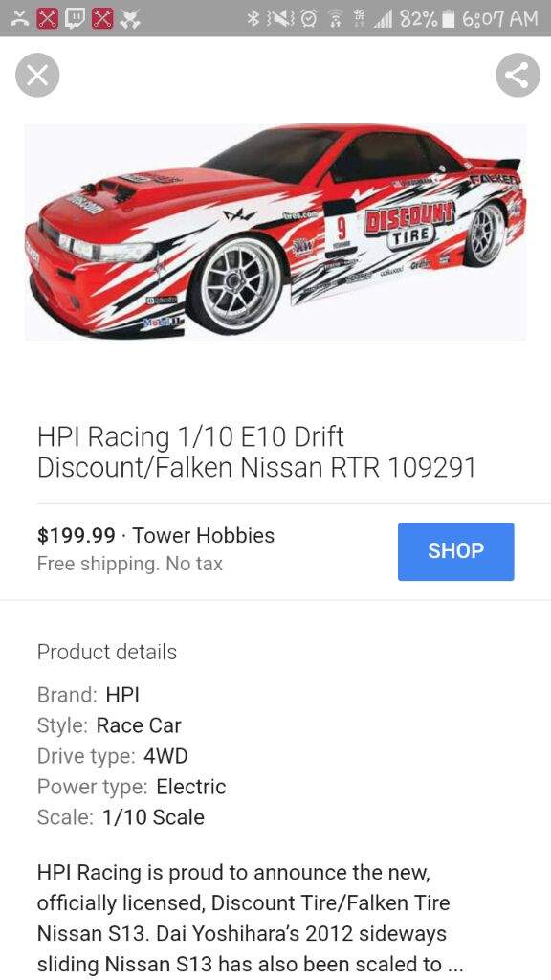Image resolution: width=551 pixels, height=980 pixels.
Task: Tap the Tower Hobbies seller name
Action: point(203,536)
